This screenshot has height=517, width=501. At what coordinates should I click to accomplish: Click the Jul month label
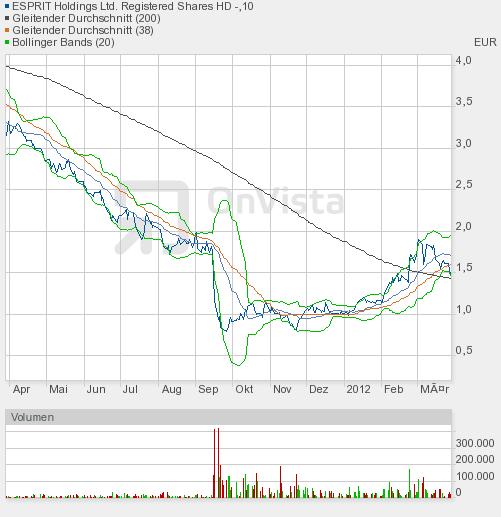(x=130, y=389)
